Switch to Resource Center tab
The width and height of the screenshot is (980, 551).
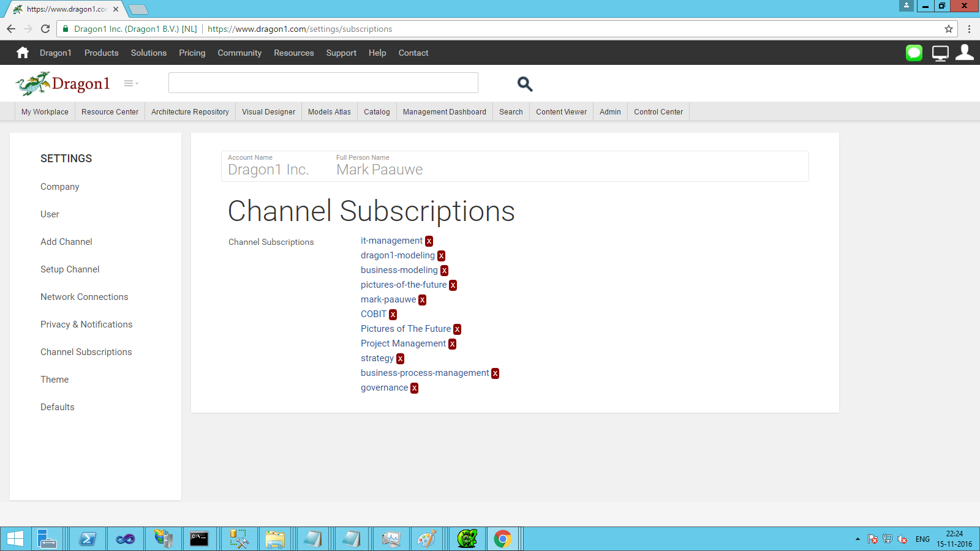pos(110,111)
